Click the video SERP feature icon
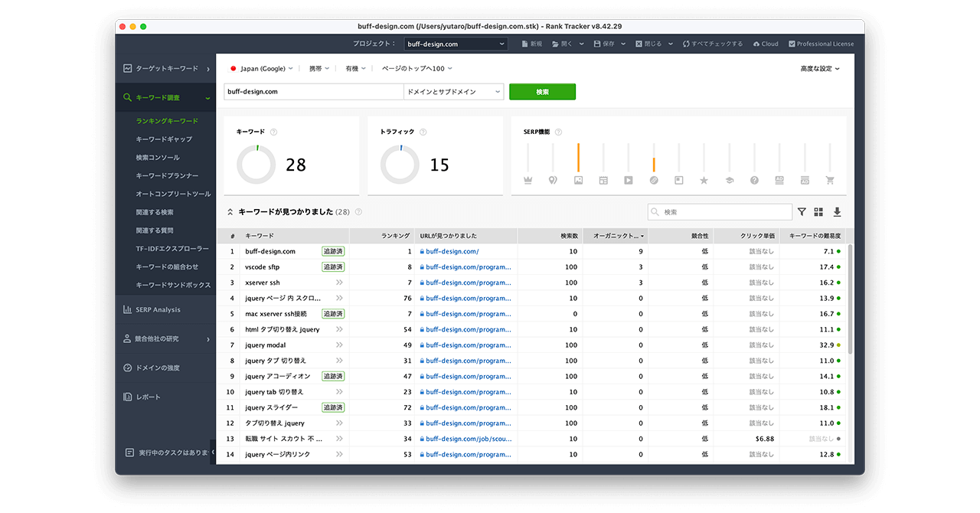The image size is (980, 513). click(628, 181)
